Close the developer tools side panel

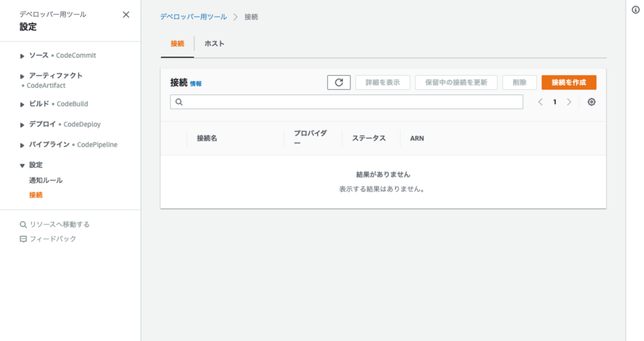coord(126,15)
